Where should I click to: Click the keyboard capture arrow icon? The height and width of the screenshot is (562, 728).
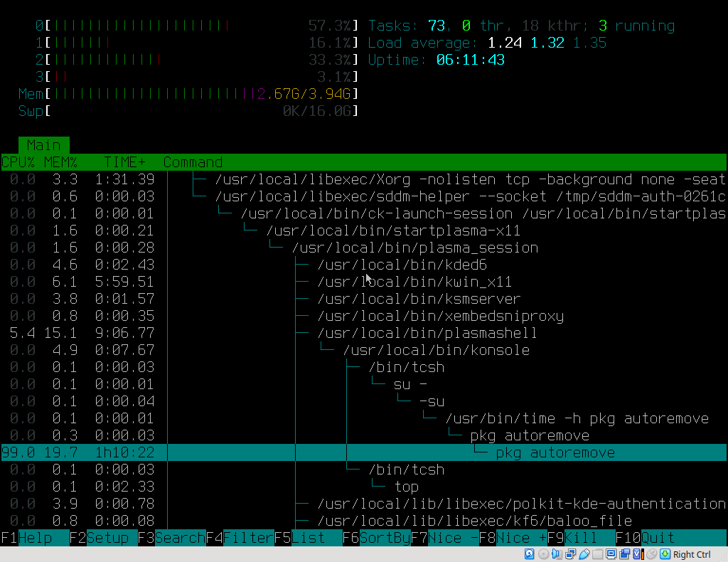[x=665, y=554]
